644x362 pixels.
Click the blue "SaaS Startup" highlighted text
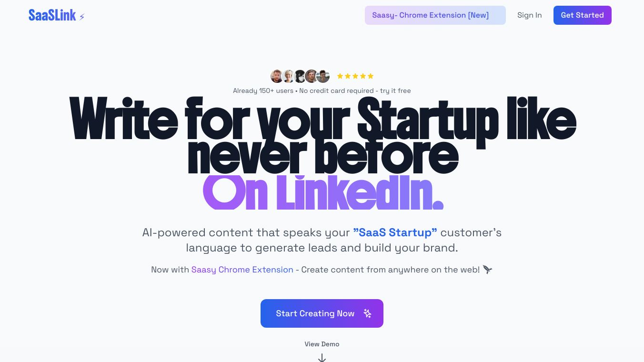click(x=395, y=232)
